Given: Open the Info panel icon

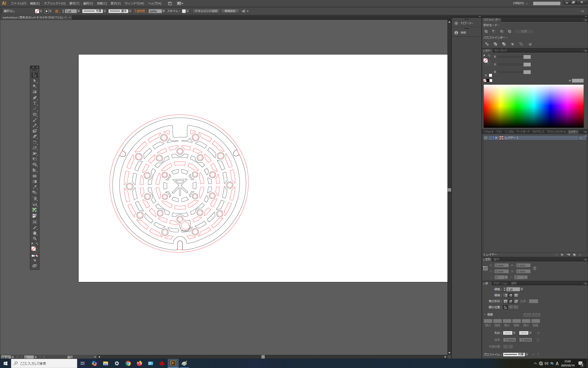Looking at the screenshot, I should pos(456,33).
